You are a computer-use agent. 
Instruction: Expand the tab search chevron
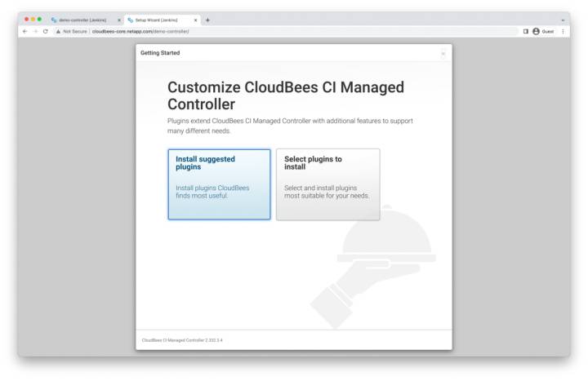(x=563, y=20)
